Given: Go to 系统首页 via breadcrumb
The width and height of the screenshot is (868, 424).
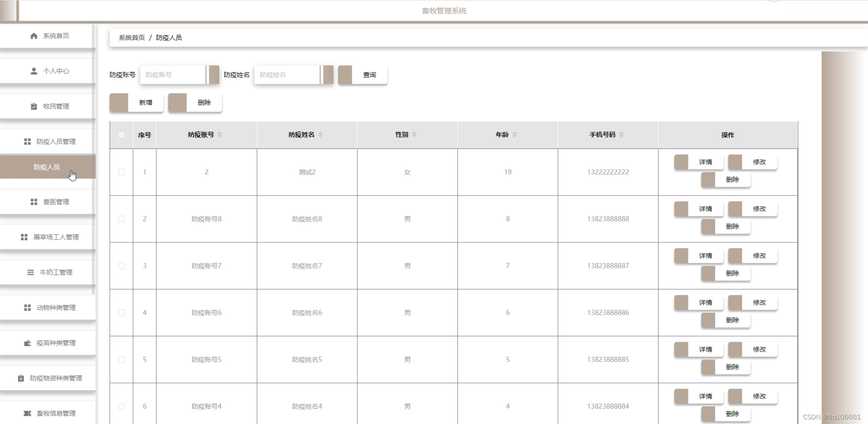Looking at the screenshot, I should click(132, 38).
